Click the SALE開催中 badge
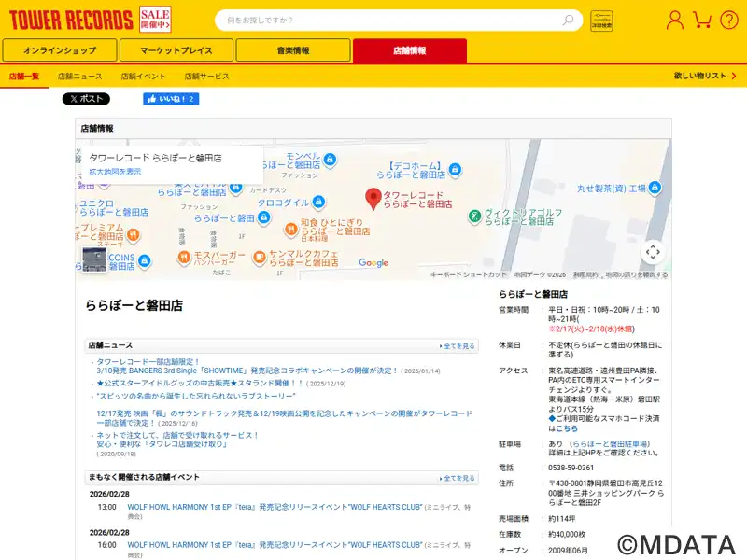 (155, 19)
